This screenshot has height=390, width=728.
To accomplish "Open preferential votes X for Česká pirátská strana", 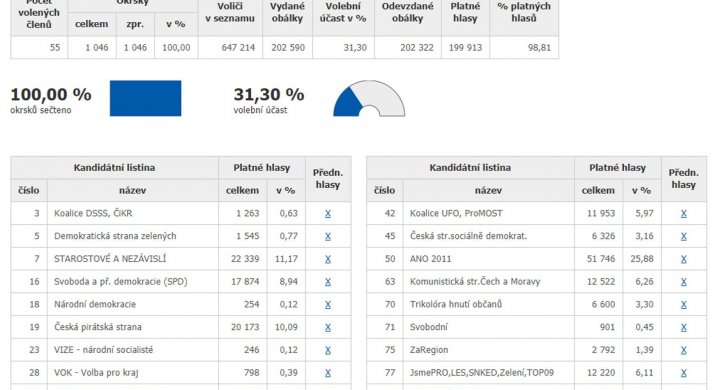I will [x=328, y=327].
